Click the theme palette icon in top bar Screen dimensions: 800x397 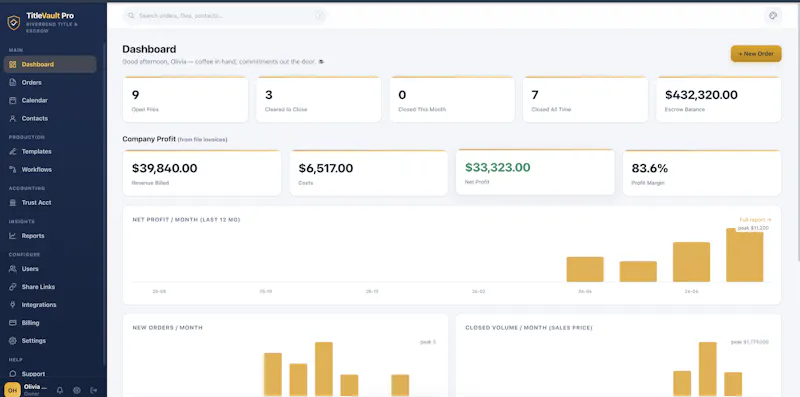[x=773, y=15]
